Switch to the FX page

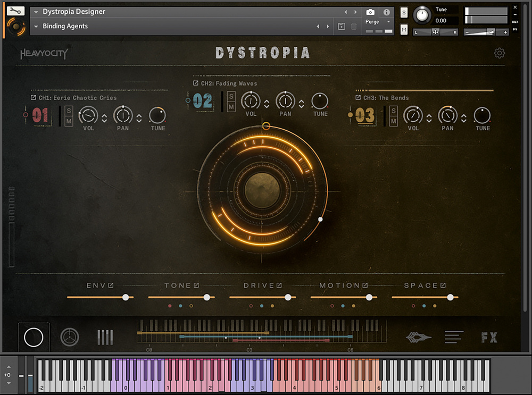pos(489,337)
